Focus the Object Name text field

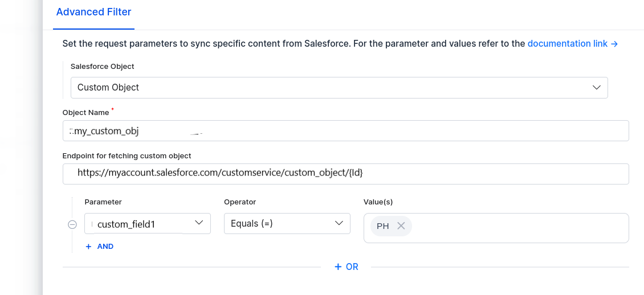pyautogui.click(x=345, y=131)
